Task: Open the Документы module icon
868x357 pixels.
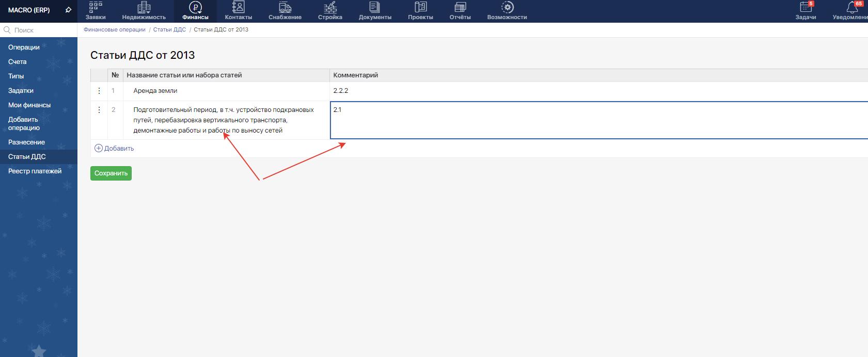Action: coord(375,7)
